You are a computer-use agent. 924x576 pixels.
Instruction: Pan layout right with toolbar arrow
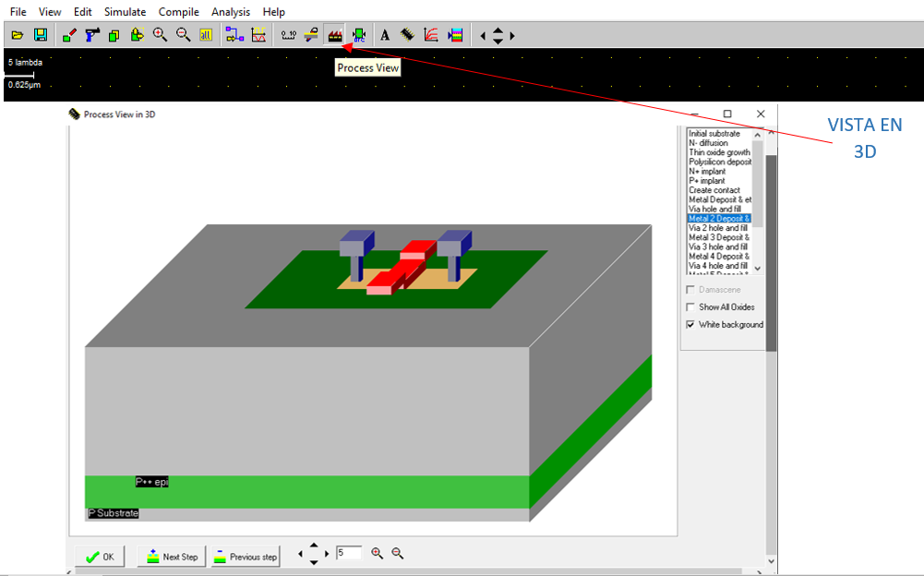(x=512, y=36)
